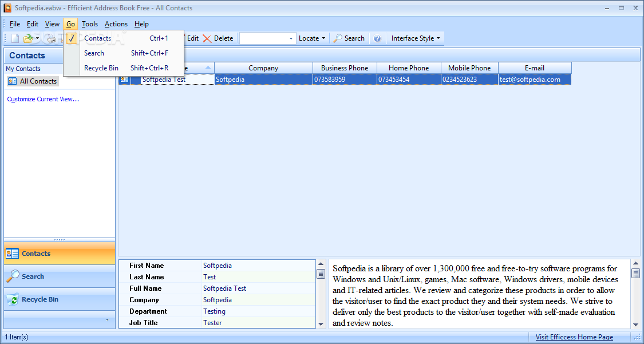The image size is (644, 344).
Task: Click the details pane scrollbar thumb
Action: [x=321, y=274]
